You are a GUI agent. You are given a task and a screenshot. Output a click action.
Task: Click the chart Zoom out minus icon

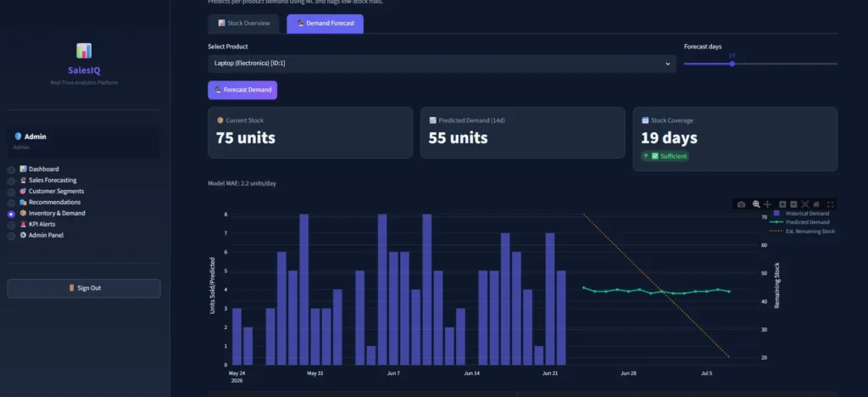793,204
